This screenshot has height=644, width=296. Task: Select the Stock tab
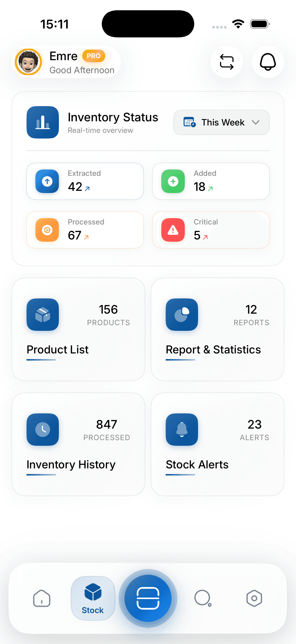pos(93,598)
